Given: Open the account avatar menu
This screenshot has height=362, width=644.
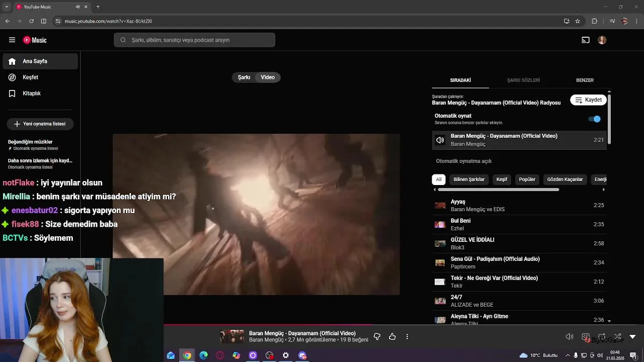Looking at the screenshot, I should (602, 40).
